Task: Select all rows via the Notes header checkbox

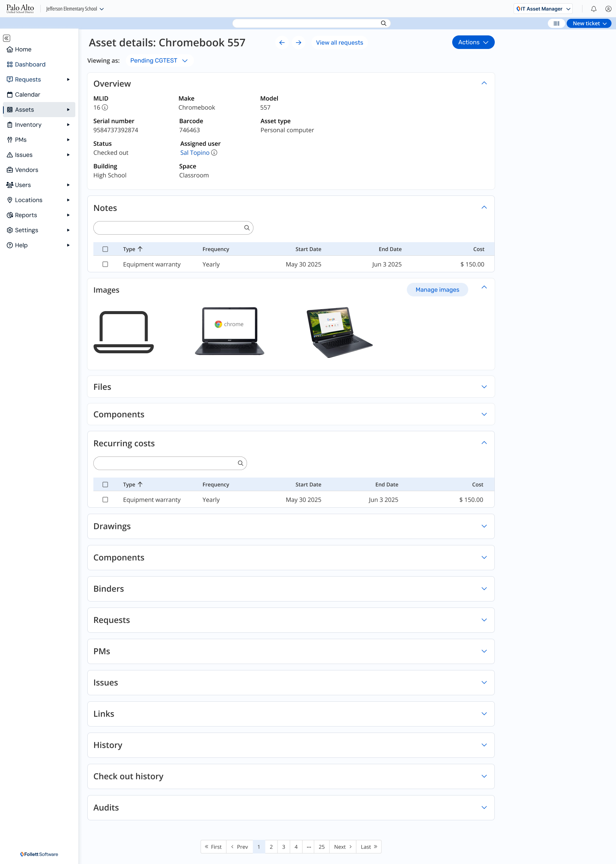Action: (x=105, y=249)
